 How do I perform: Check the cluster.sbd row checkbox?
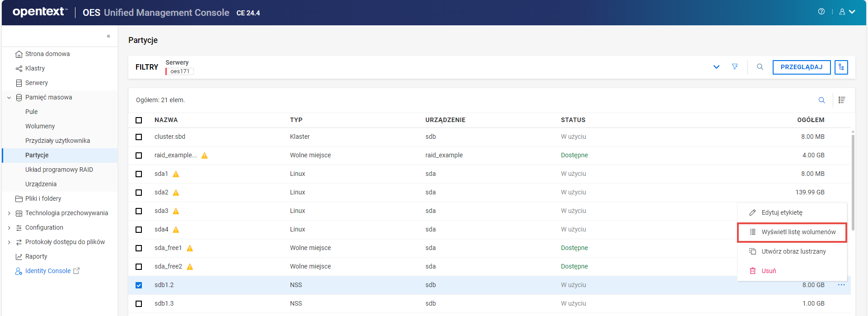pos(139,137)
